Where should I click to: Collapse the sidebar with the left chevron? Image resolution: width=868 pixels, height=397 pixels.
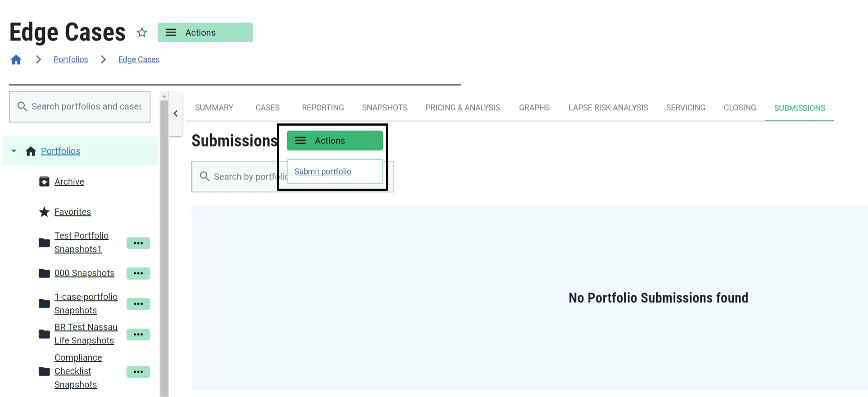176,113
